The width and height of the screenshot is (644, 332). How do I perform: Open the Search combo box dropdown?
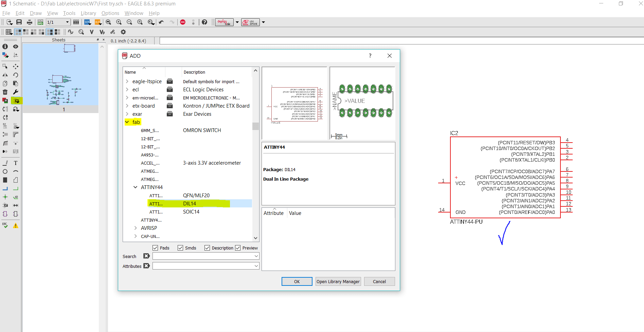(x=256, y=256)
